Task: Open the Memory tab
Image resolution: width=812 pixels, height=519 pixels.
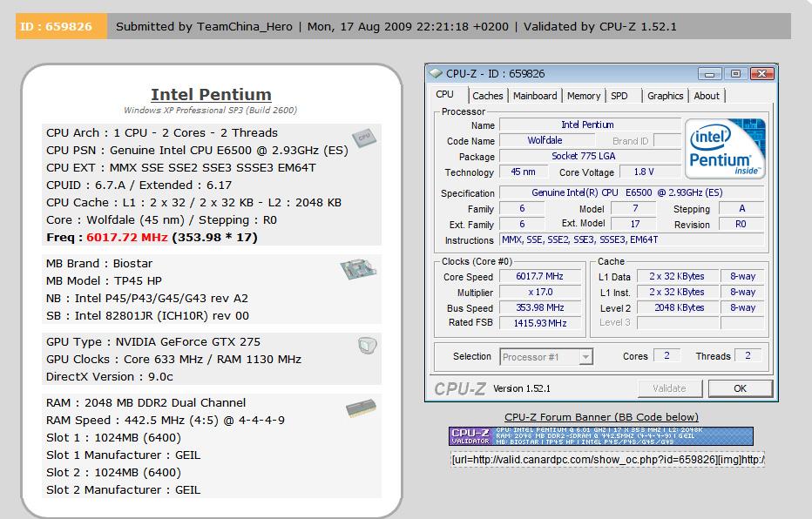Action: click(584, 96)
